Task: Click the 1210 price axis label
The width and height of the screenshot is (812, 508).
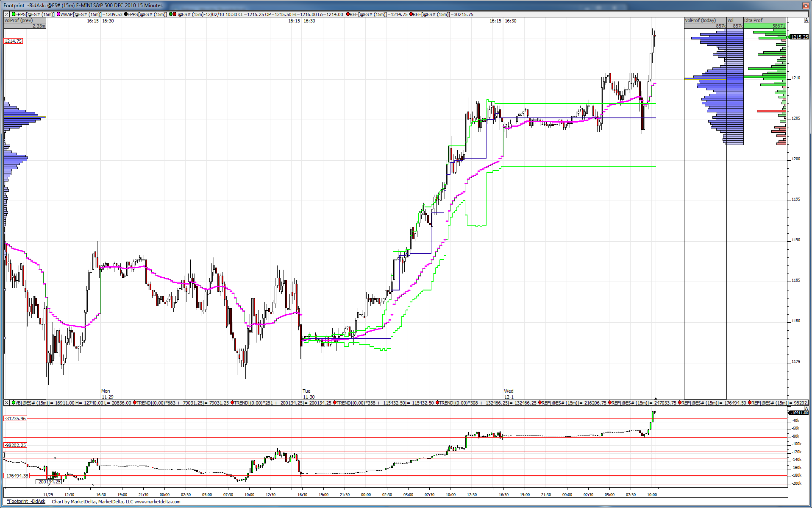Action: [x=796, y=78]
